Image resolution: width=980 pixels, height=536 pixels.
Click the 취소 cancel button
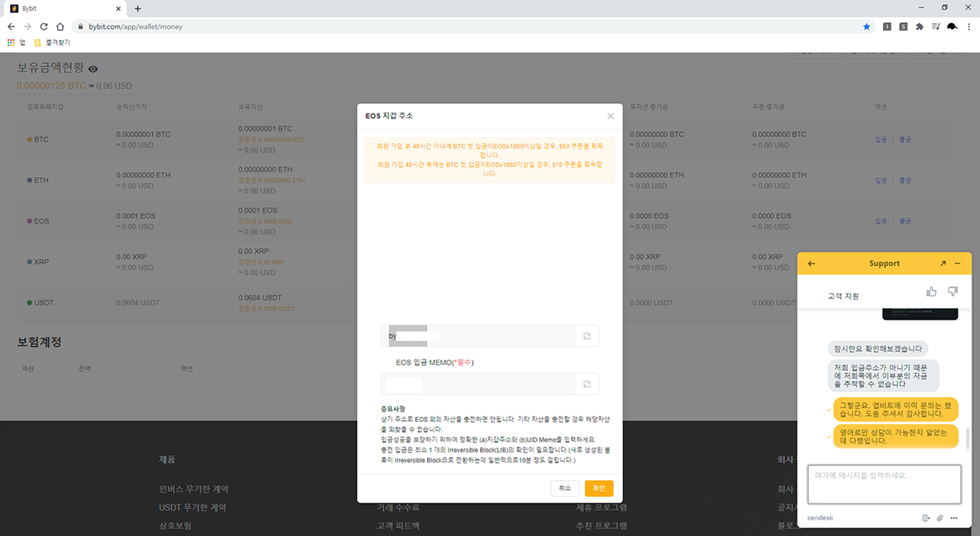565,488
